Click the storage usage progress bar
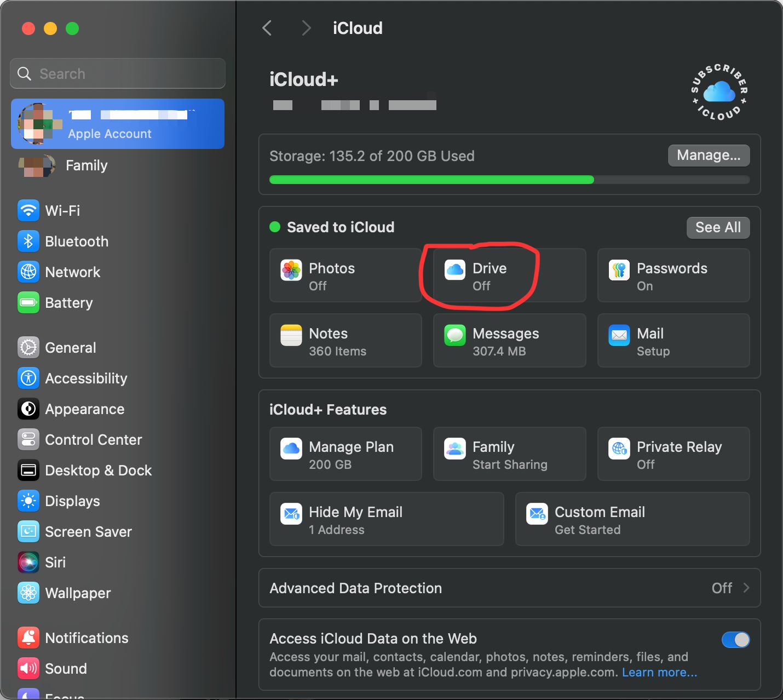 [509, 180]
